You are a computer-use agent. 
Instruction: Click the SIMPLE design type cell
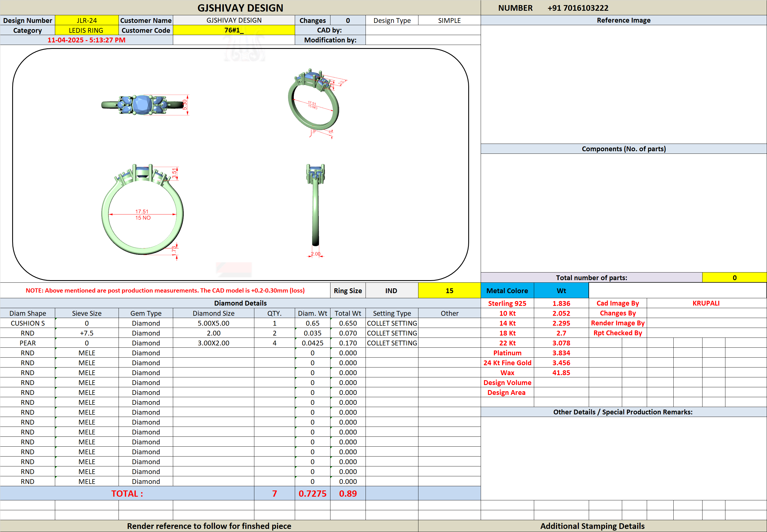449,20
